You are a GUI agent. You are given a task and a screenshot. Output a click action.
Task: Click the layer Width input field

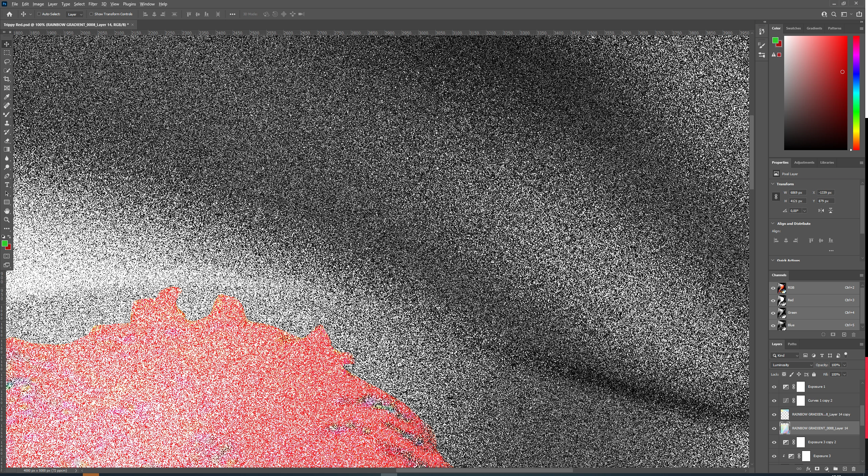797,193
